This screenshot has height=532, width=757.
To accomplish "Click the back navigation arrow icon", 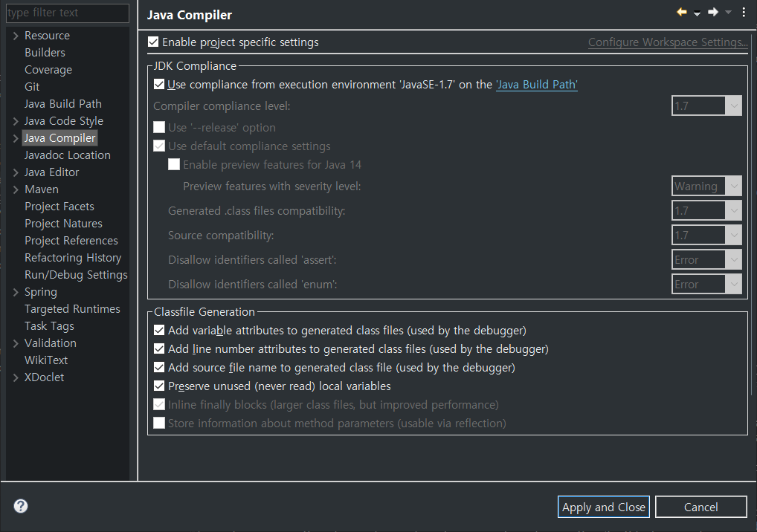I will coord(682,13).
